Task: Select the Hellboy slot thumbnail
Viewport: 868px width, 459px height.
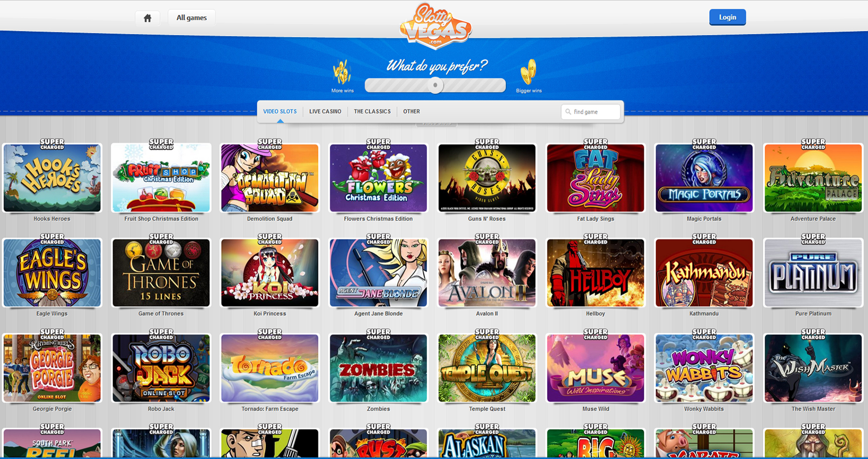Action: (x=596, y=273)
